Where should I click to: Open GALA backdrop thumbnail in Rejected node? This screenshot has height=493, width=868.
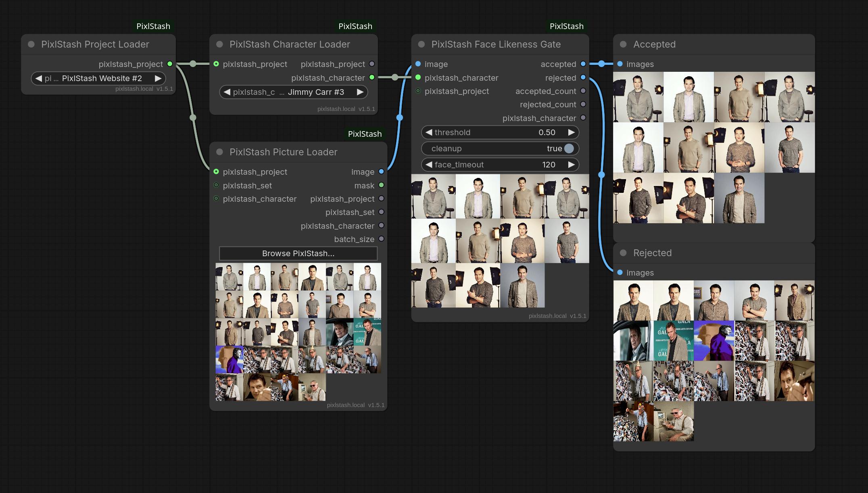click(x=674, y=341)
